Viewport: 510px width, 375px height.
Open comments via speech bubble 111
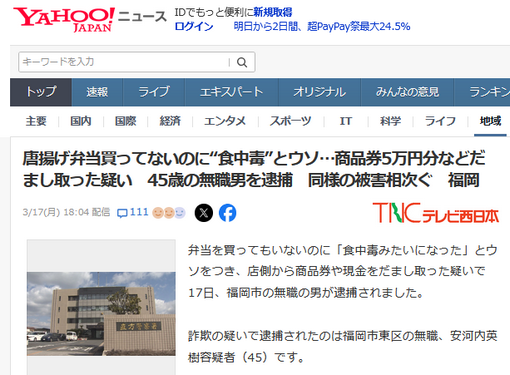(133, 212)
